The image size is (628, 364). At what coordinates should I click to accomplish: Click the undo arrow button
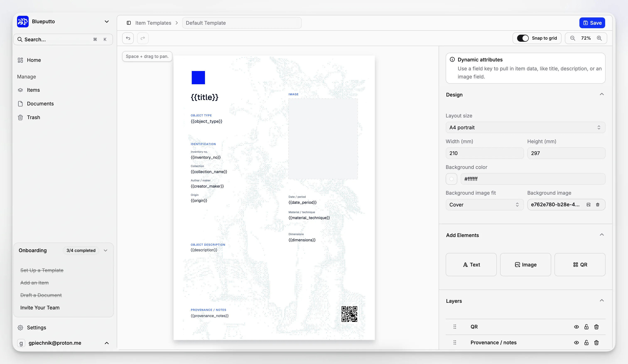[128, 38]
